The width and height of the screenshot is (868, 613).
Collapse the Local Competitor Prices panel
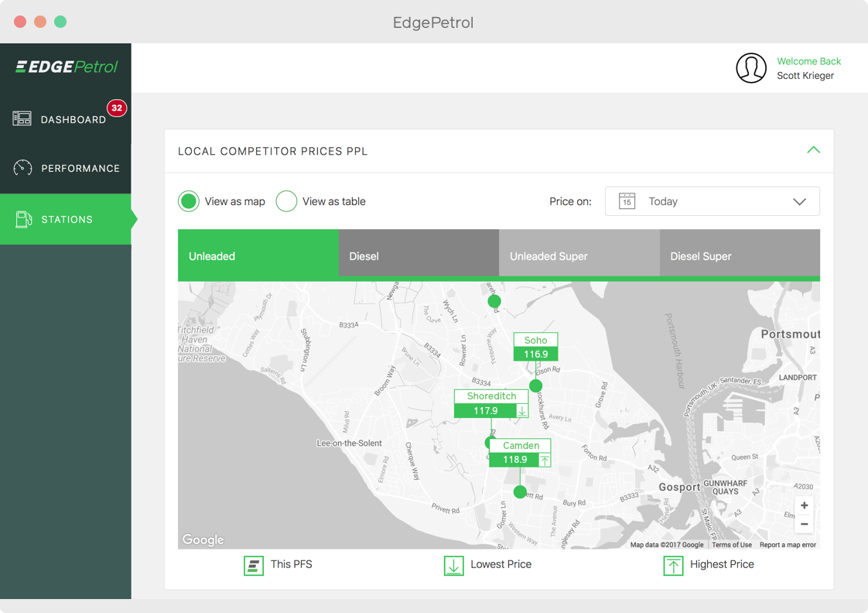(813, 151)
